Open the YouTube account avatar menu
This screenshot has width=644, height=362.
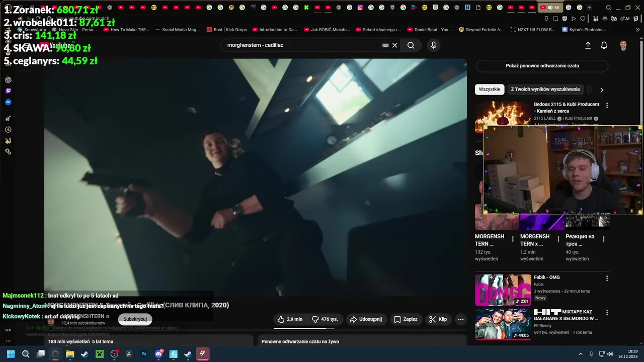pyautogui.click(x=623, y=45)
